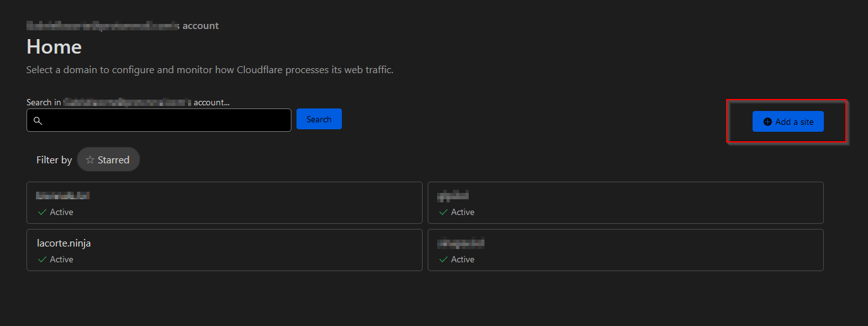Click the plus icon on Add a site

[768, 122]
